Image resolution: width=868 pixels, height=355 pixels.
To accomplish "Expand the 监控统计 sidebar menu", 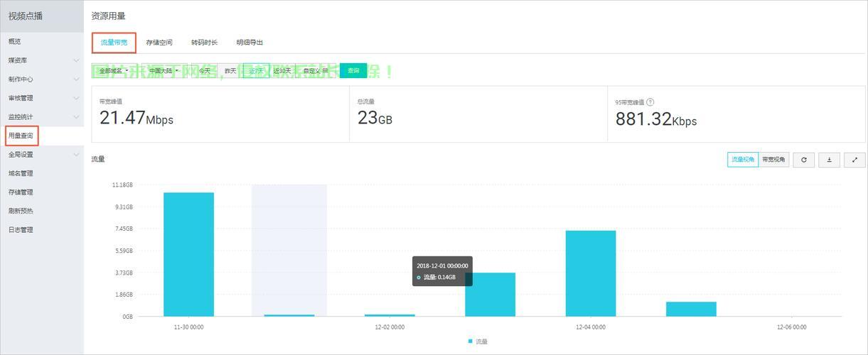I will coord(42,116).
